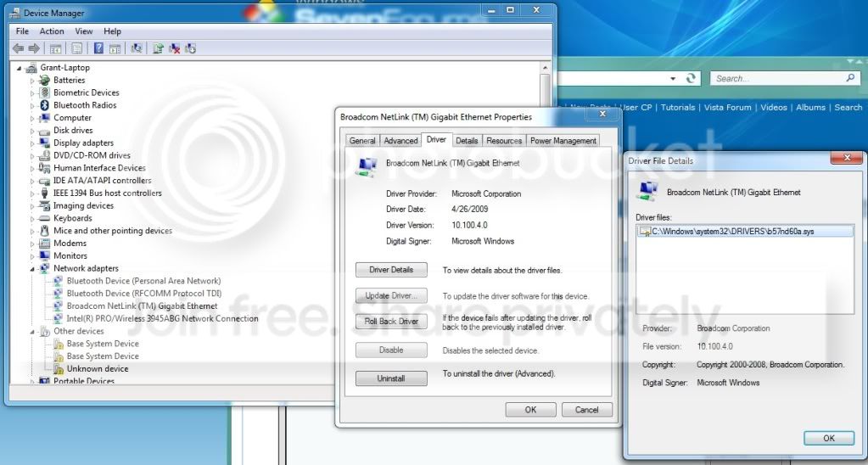868x465 pixels.
Task: Select Bluetooth Device (Personal Area Network)
Action: pos(143,281)
